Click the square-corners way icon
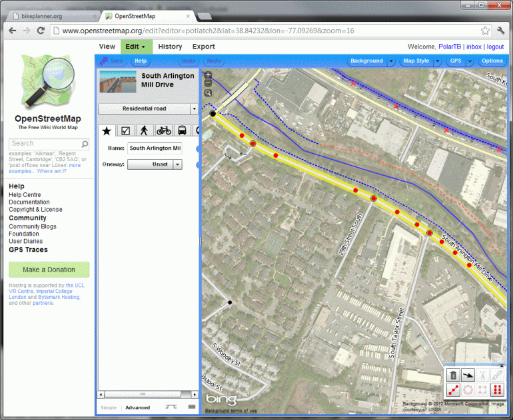This screenshot has height=420, width=513. point(482,389)
